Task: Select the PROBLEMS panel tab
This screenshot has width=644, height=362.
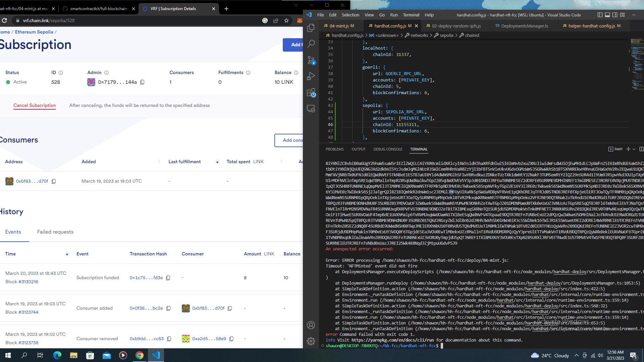Action: click(x=334, y=149)
